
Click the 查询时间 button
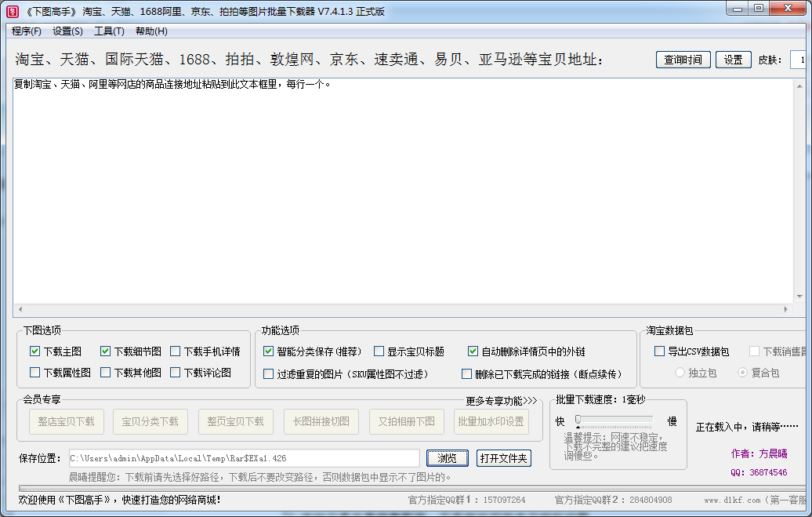click(683, 60)
